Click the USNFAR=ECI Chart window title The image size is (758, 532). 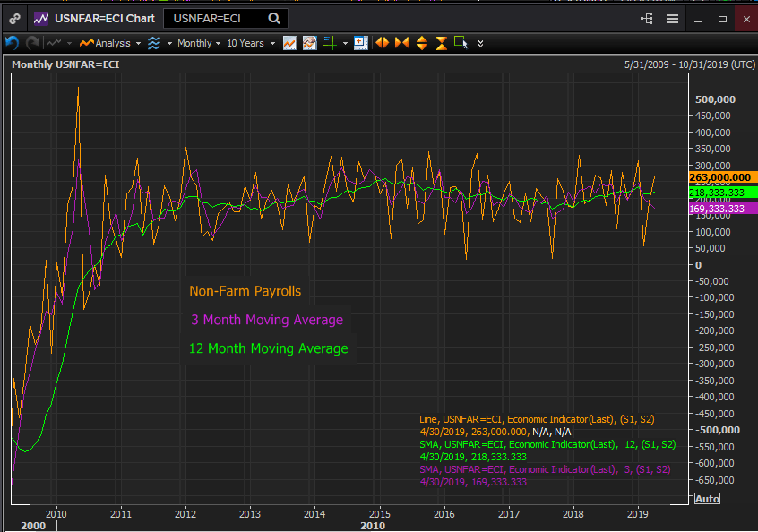coord(105,19)
